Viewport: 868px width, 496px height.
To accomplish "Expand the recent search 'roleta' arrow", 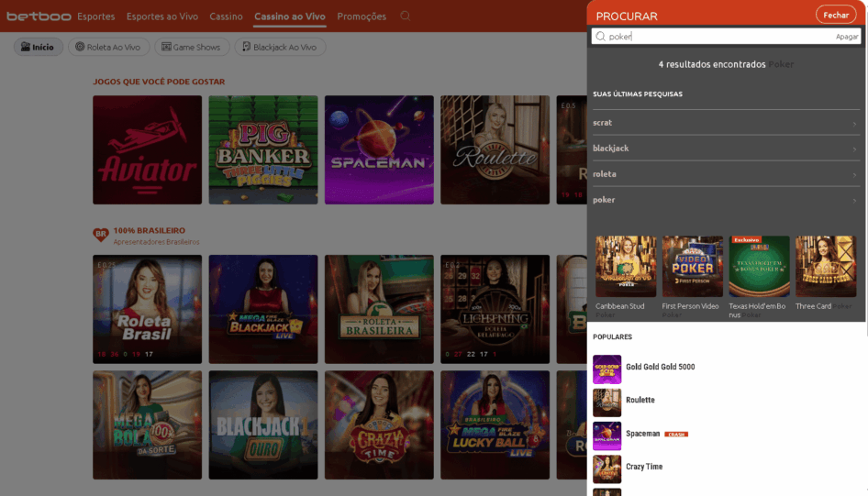I will [854, 175].
